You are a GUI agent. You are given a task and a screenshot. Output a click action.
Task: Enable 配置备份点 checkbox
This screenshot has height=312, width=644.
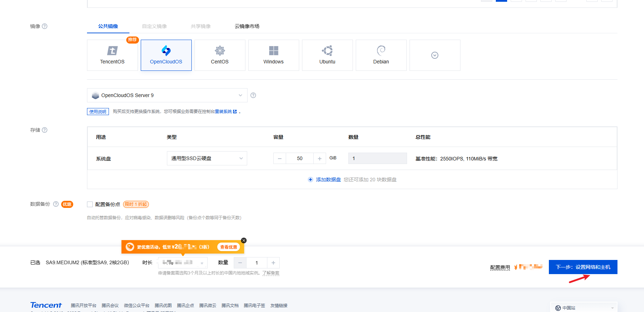(x=90, y=204)
